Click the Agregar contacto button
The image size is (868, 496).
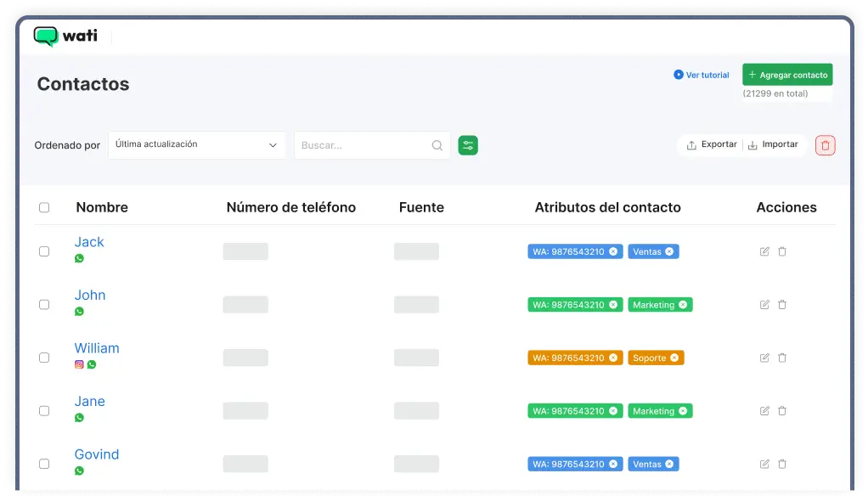tap(786, 74)
